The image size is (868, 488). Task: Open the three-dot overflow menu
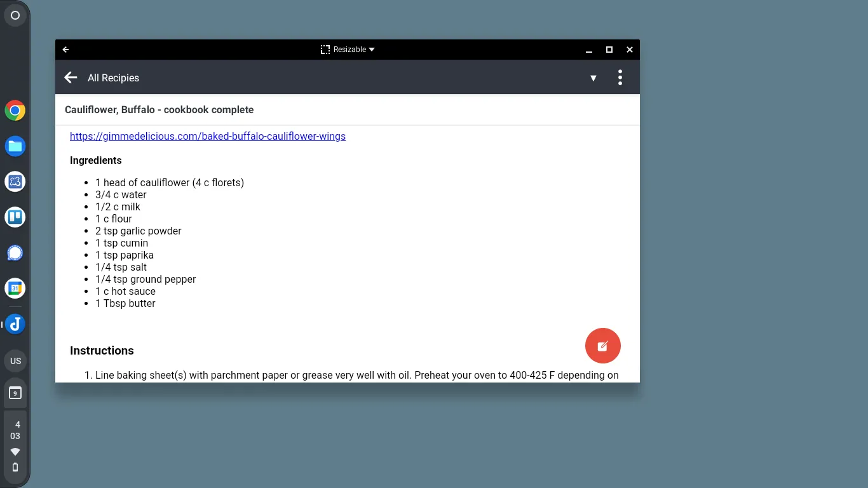coord(620,77)
